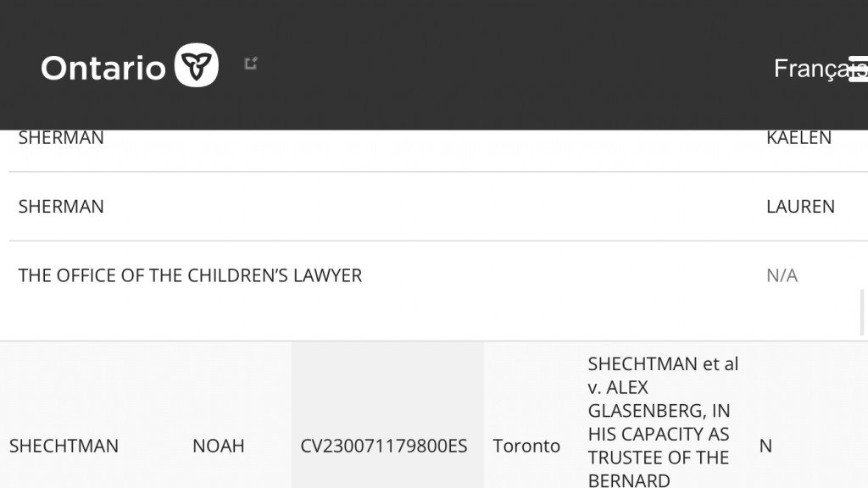Image resolution: width=868 pixels, height=488 pixels.
Task: Click the SHECHTMAN last name cell
Action: 64,446
